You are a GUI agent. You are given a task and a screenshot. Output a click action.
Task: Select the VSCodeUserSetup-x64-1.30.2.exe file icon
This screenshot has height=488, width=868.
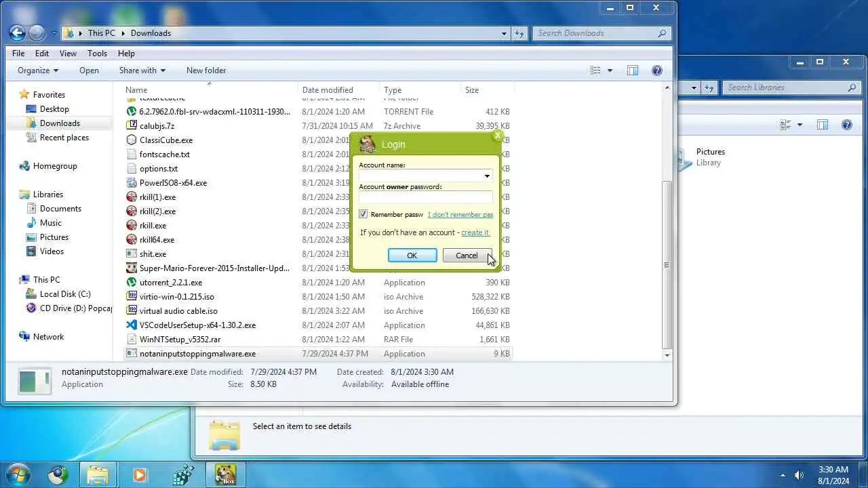click(132, 325)
